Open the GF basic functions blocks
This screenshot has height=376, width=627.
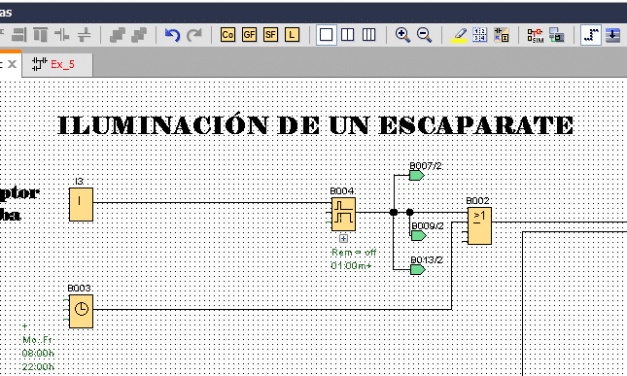tap(249, 35)
